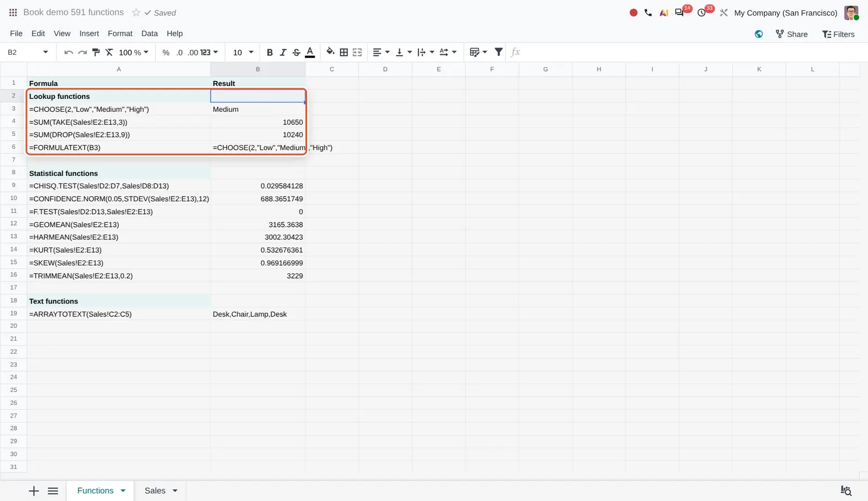This screenshot has height=501, width=868.
Task: Open the text color picker
Action: 310,52
